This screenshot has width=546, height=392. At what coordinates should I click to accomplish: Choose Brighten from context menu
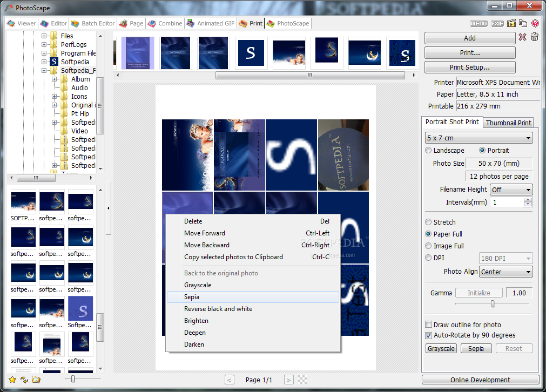(x=253, y=321)
